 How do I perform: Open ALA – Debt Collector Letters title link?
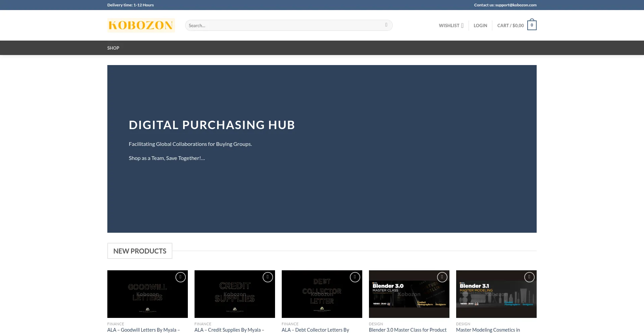pyautogui.click(x=315, y=330)
